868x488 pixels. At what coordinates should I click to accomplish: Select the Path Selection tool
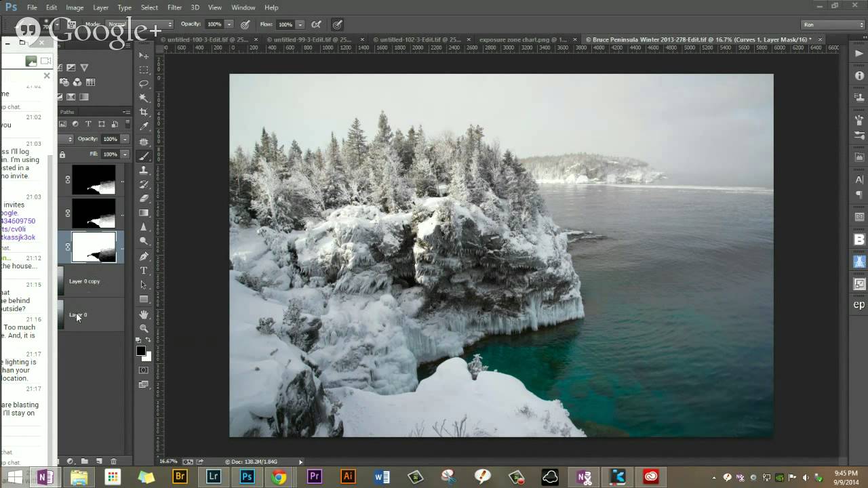tap(144, 285)
